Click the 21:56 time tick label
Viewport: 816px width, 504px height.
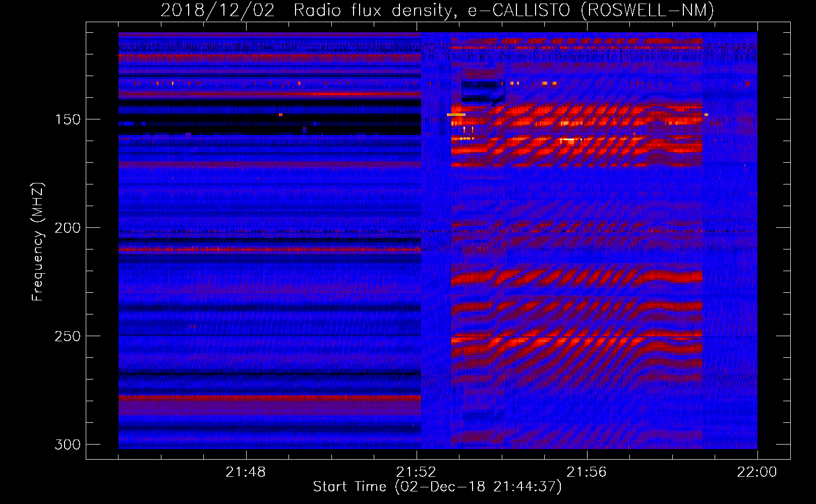587,472
